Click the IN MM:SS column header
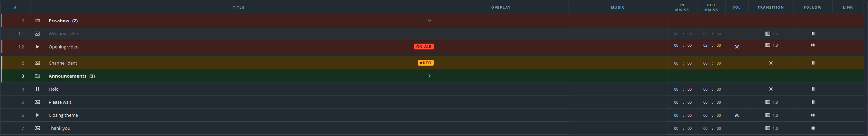Image resolution: width=868 pixels, height=136 pixels. pyautogui.click(x=682, y=7)
